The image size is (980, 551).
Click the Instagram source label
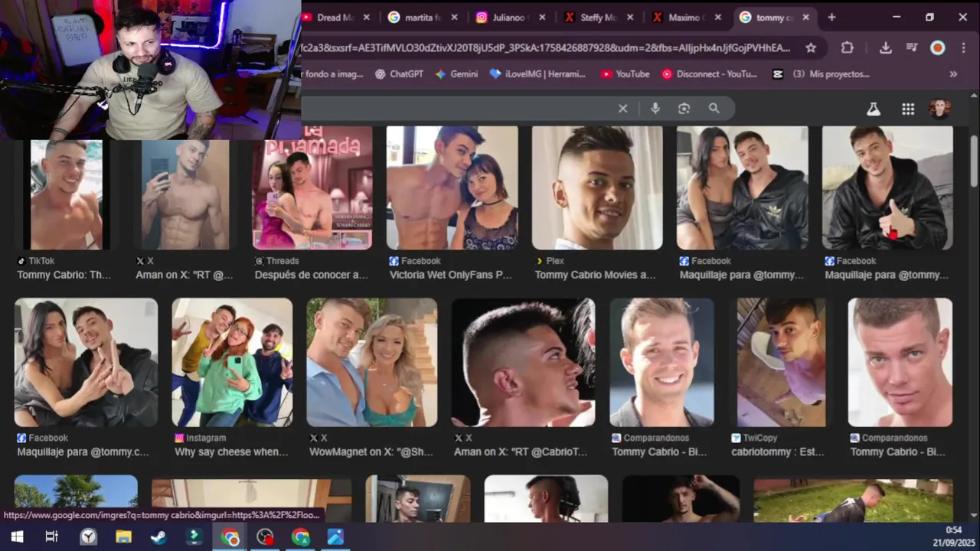pos(200,438)
